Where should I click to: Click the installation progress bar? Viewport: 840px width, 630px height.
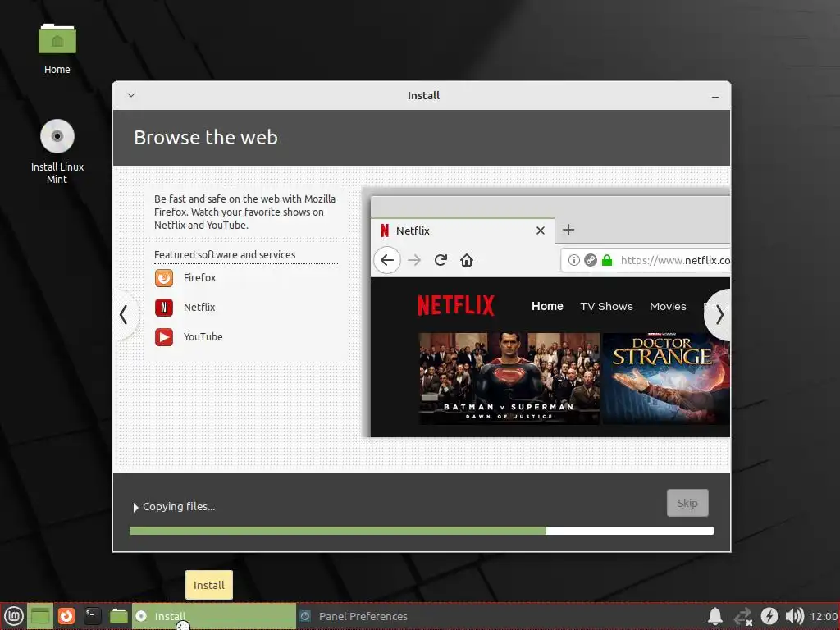tap(421, 531)
